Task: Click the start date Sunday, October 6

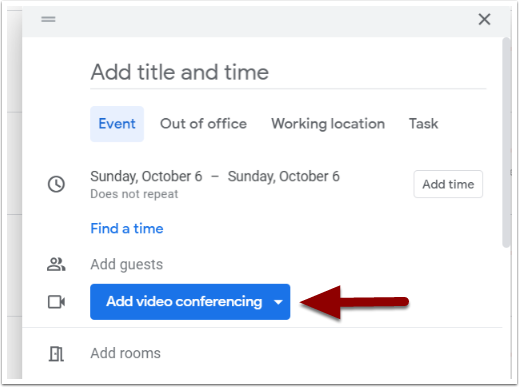Action: tap(146, 177)
